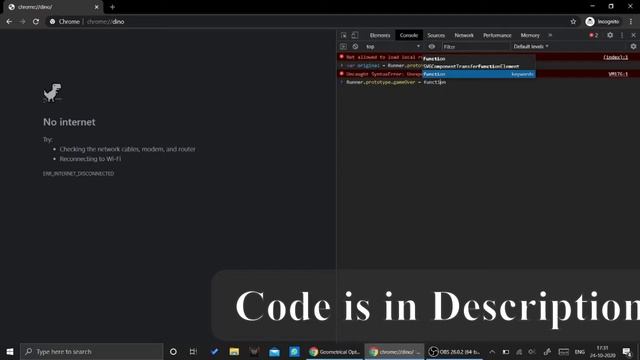Reload the chrome://dino page

(36, 22)
